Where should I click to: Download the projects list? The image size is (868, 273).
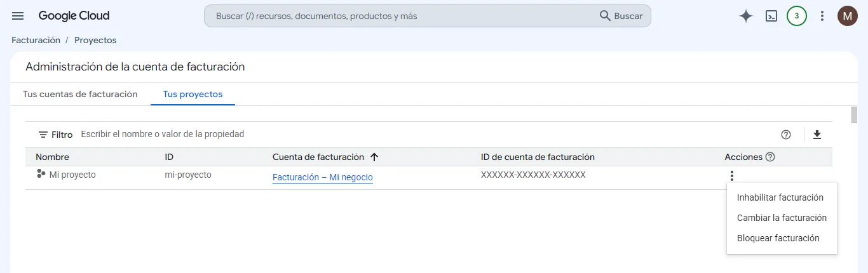[x=817, y=135]
